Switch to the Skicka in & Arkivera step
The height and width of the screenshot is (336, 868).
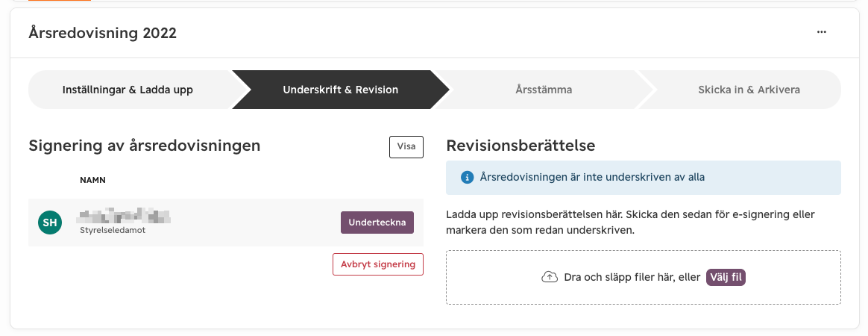pos(749,90)
